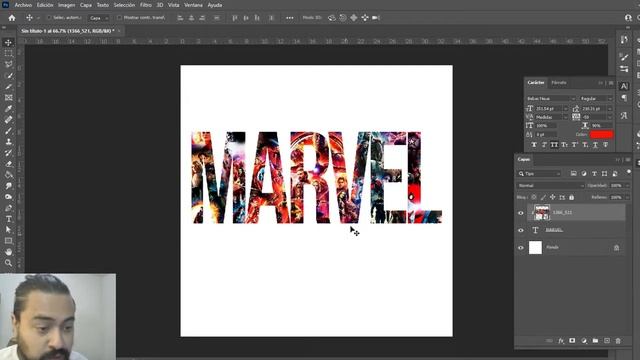
Task: Open the Filtro menu
Action: 146,5
